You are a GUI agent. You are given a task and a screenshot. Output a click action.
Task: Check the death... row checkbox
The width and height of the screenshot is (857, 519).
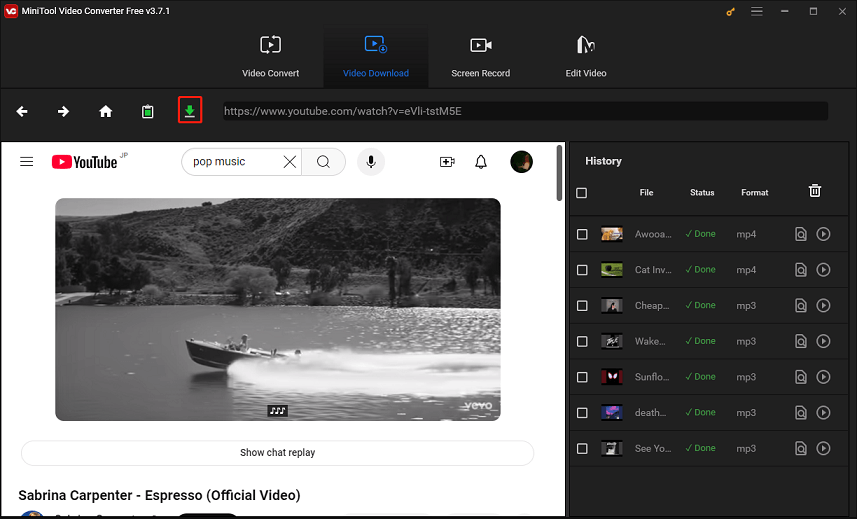pos(582,412)
